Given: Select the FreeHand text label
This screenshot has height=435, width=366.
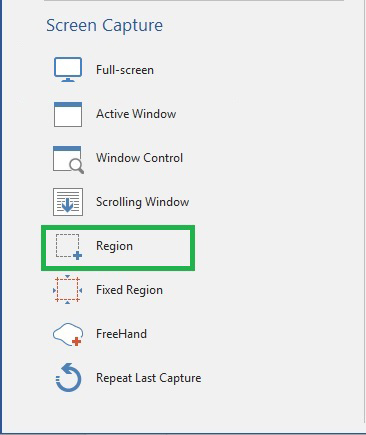Looking at the screenshot, I should click(x=121, y=334).
